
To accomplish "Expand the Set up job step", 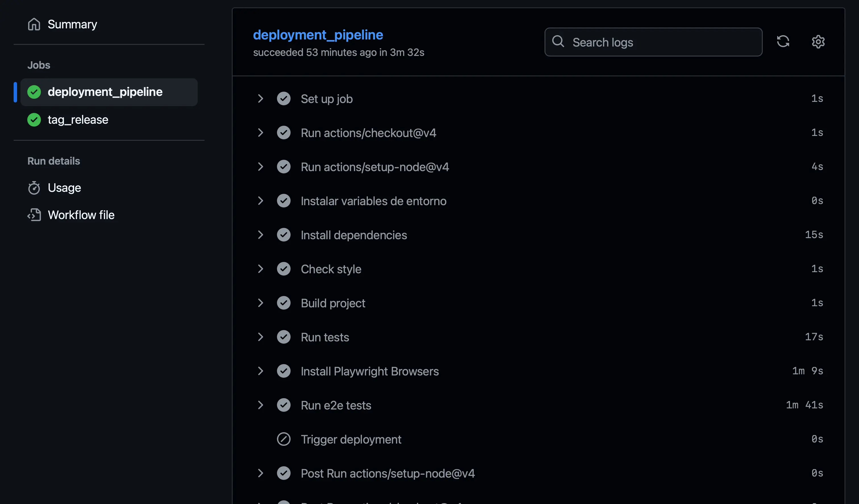I will coord(261,98).
